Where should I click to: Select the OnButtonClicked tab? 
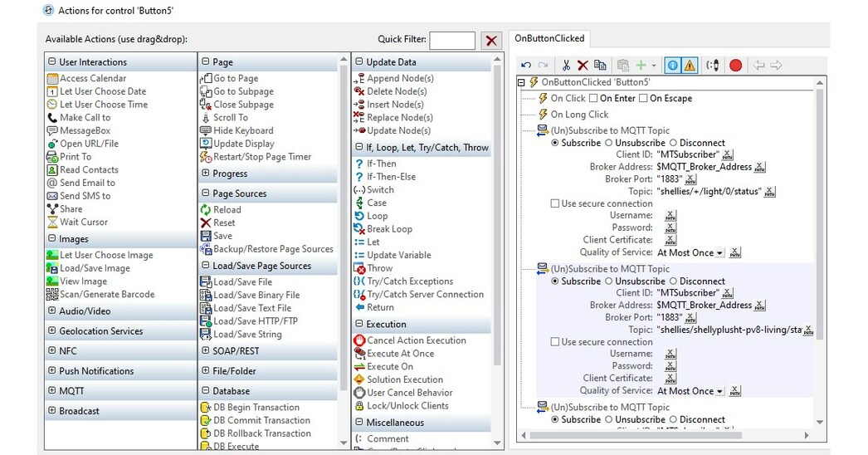coord(549,38)
